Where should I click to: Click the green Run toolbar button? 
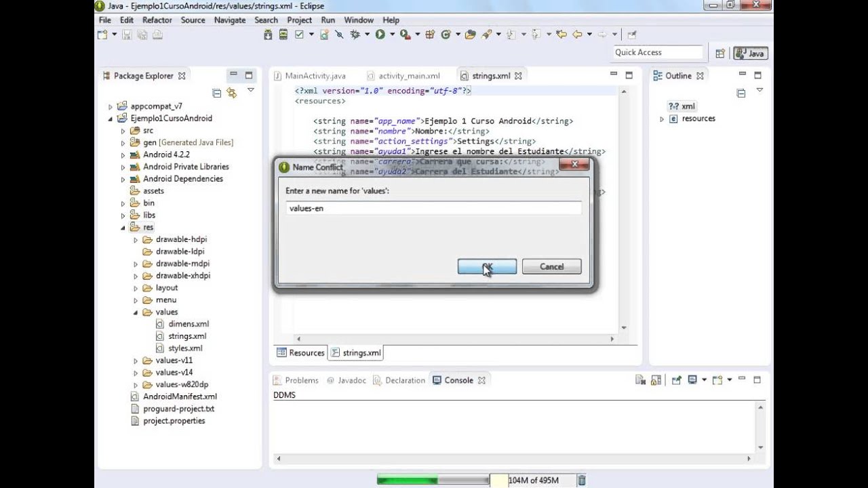pos(380,35)
